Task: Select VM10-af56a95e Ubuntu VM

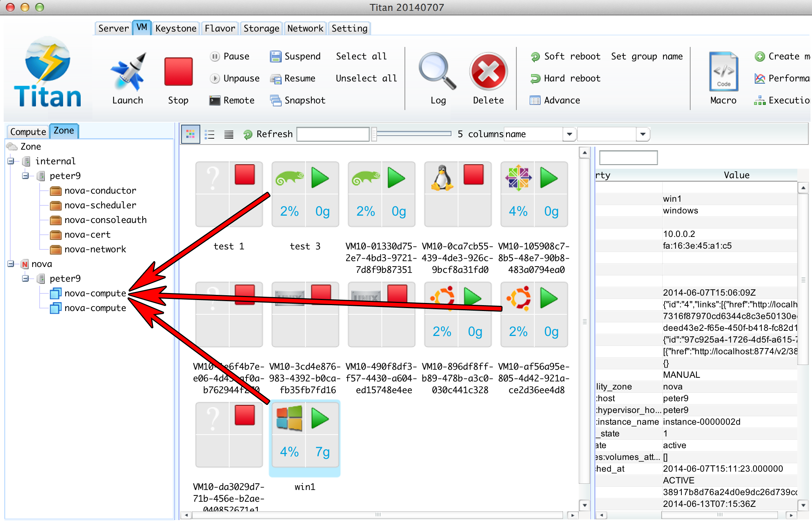Action: click(x=534, y=315)
